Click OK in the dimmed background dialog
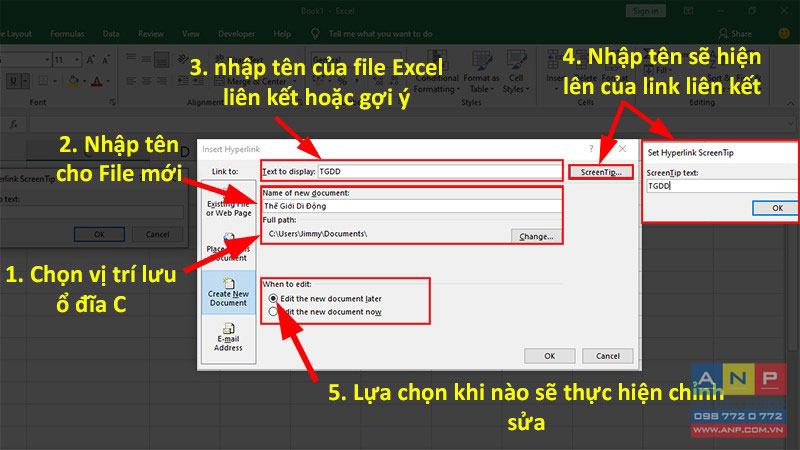Screen dimensions: 800x450 coord(99,234)
